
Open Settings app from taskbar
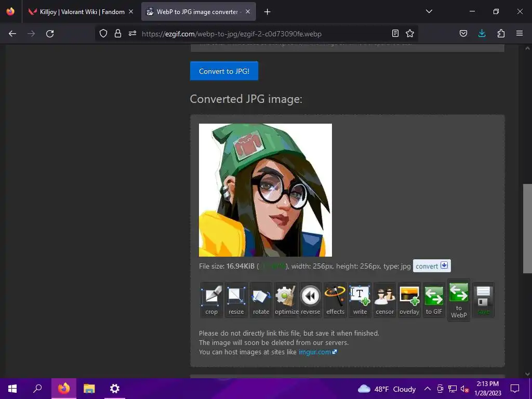click(x=115, y=389)
